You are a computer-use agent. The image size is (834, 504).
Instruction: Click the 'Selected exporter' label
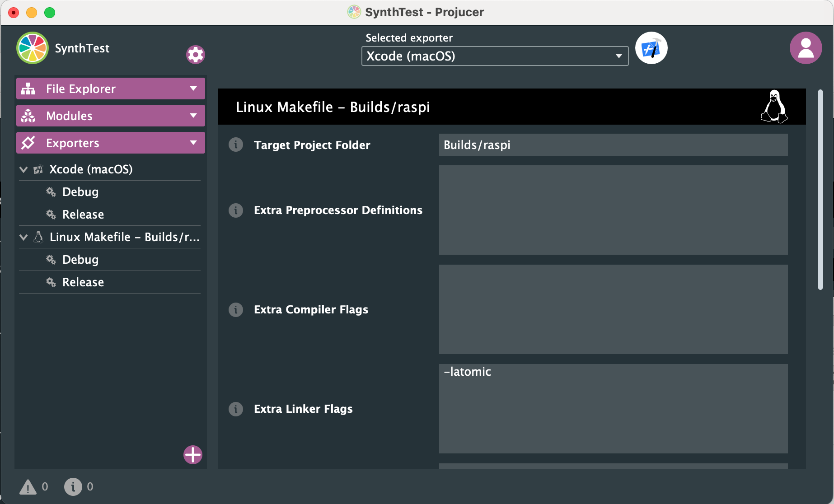(409, 38)
